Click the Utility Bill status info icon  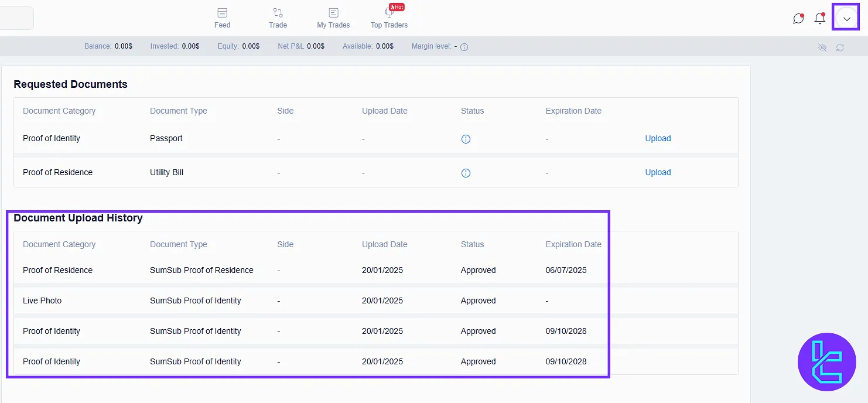466,173
